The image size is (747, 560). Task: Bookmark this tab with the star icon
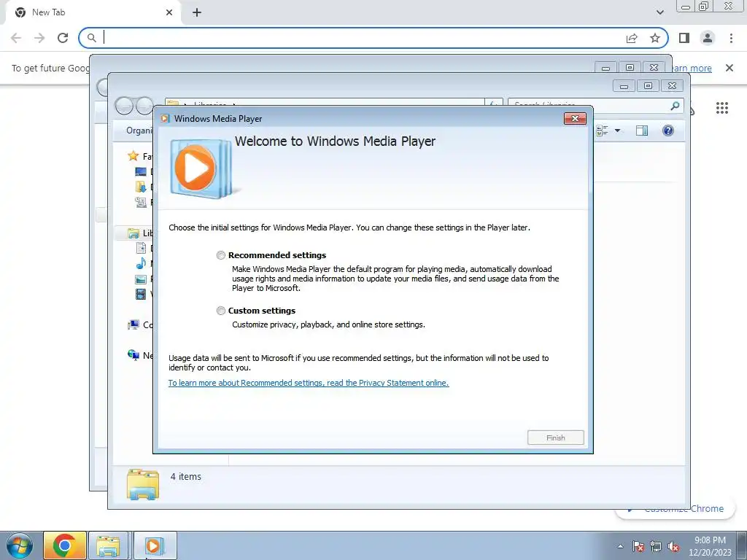(x=655, y=38)
